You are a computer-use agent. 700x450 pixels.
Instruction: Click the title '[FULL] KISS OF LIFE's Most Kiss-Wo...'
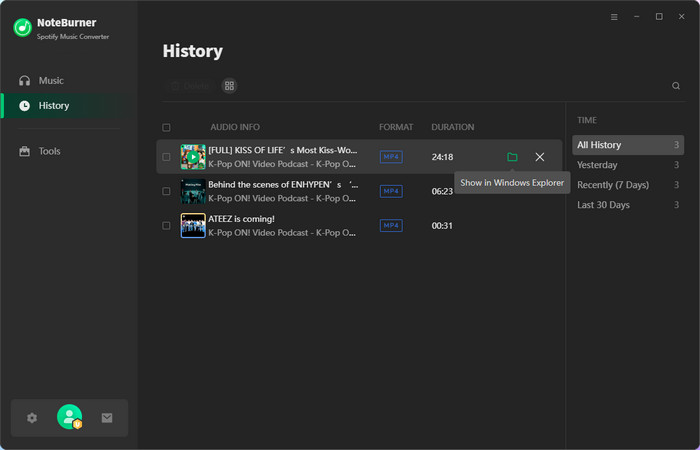point(283,150)
